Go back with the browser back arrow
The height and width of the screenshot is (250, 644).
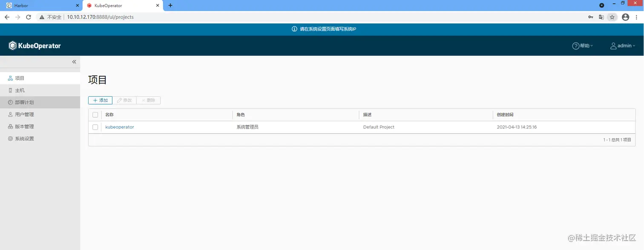click(7, 17)
